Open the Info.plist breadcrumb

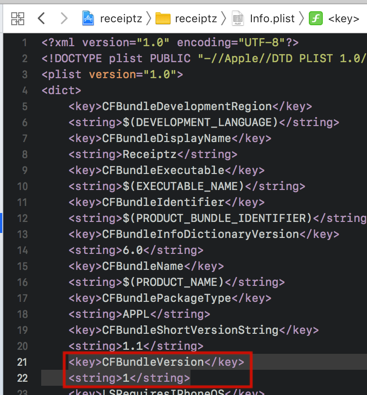[272, 19]
